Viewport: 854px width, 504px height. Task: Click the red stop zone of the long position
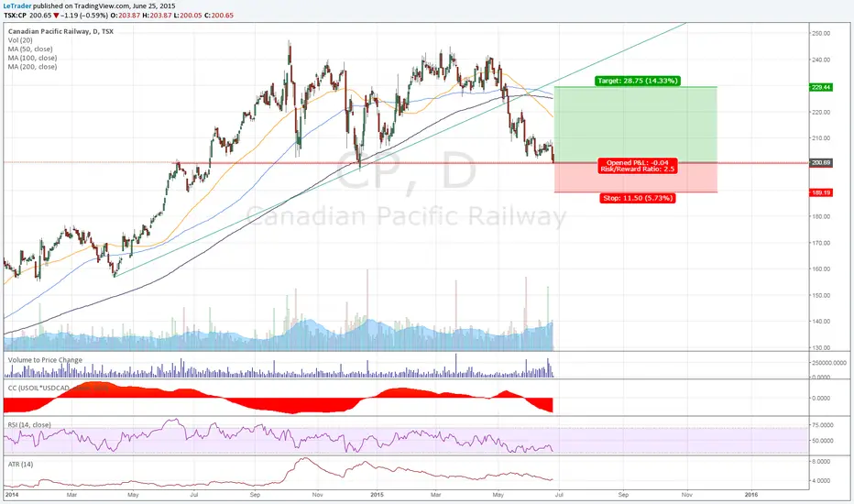[636, 177]
